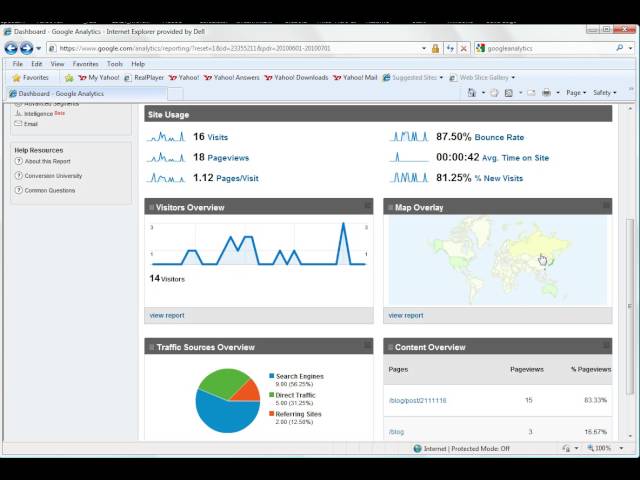Select the Dashboard - Google Analytics tab
Viewport: 640px width, 480px height.
(x=86, y=93)
